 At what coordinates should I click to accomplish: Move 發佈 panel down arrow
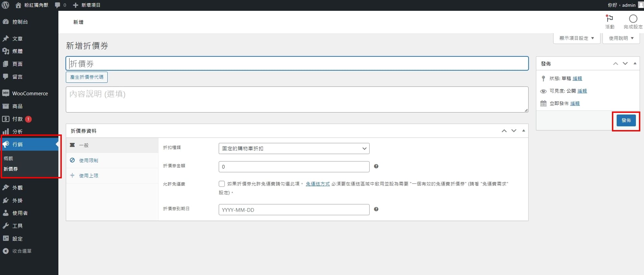[x=625, y=64]
